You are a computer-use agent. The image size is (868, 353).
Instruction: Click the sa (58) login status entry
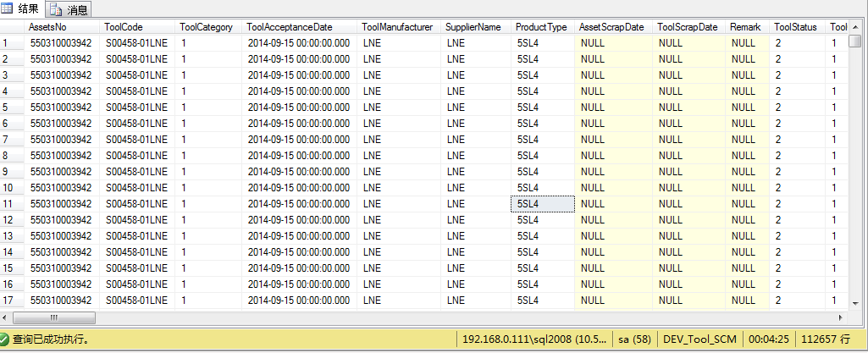point(635,339)
